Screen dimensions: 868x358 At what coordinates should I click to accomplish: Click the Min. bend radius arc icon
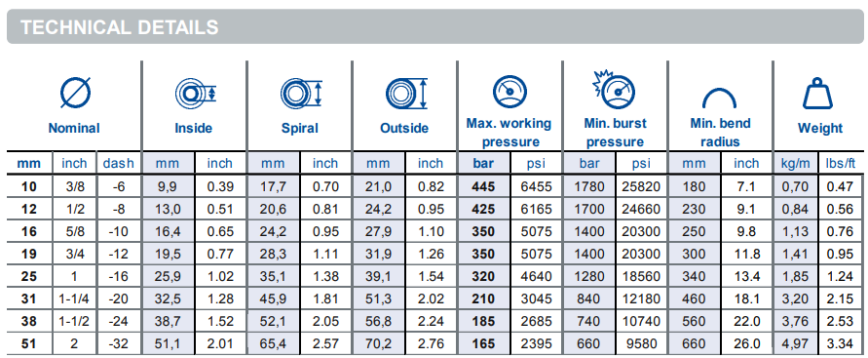coord(719,99)
